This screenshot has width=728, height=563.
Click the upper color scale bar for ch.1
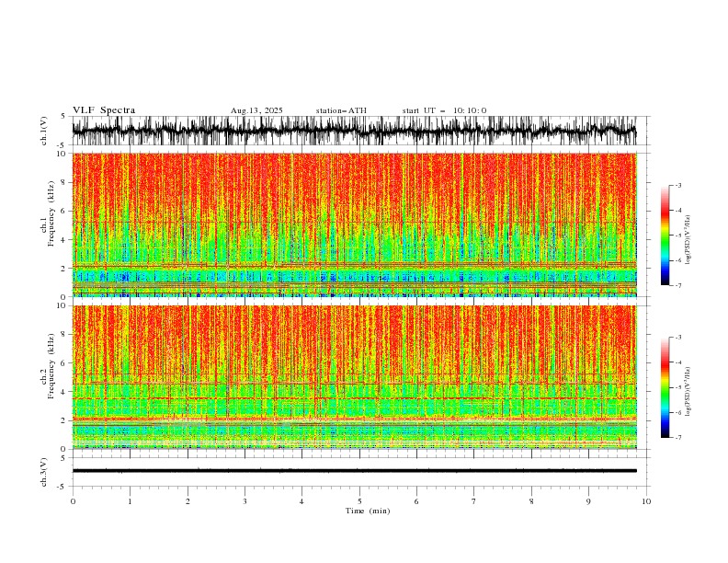point(665,236)
